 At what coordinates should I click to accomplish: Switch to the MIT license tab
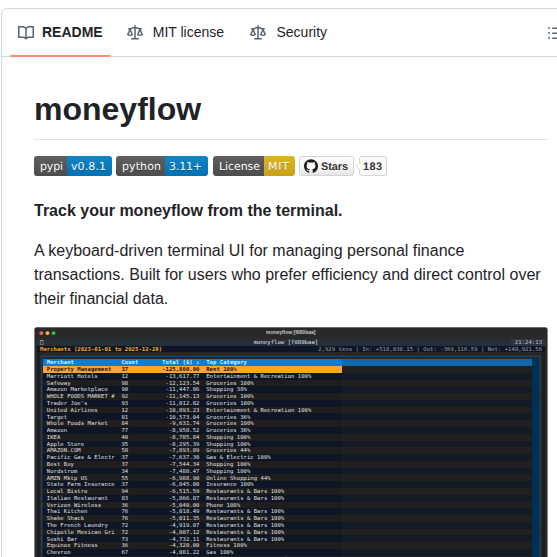pyautogui.click(x=175, y=32)
